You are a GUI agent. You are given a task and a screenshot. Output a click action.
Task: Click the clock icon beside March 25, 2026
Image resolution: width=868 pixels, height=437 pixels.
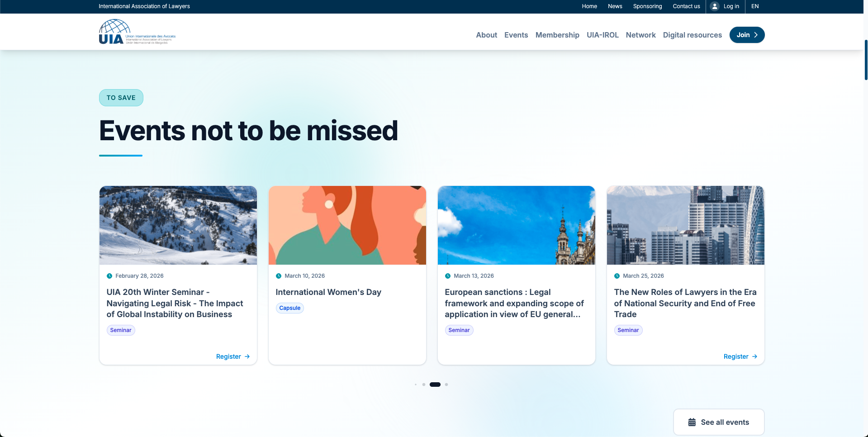617,276
